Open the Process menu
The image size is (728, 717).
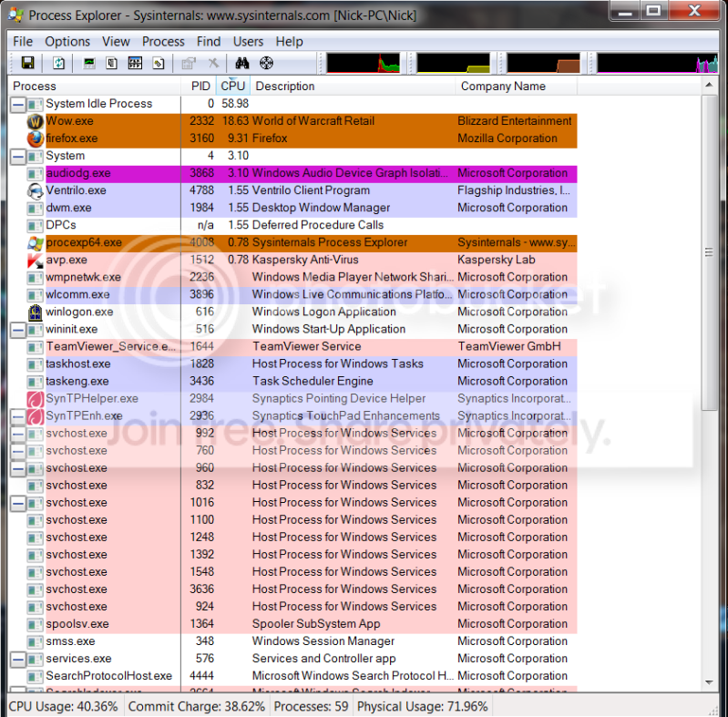[x=163, y=41]
